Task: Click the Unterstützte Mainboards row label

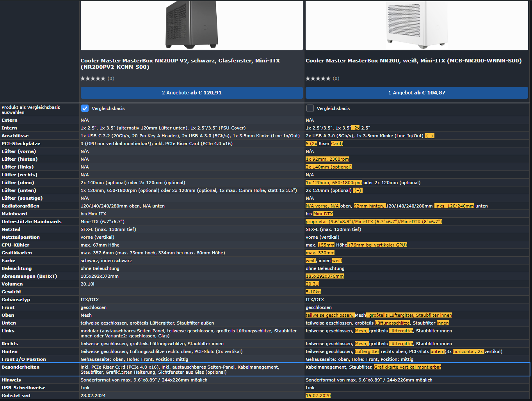Action: pyautogui.click(x=32, y=222)
